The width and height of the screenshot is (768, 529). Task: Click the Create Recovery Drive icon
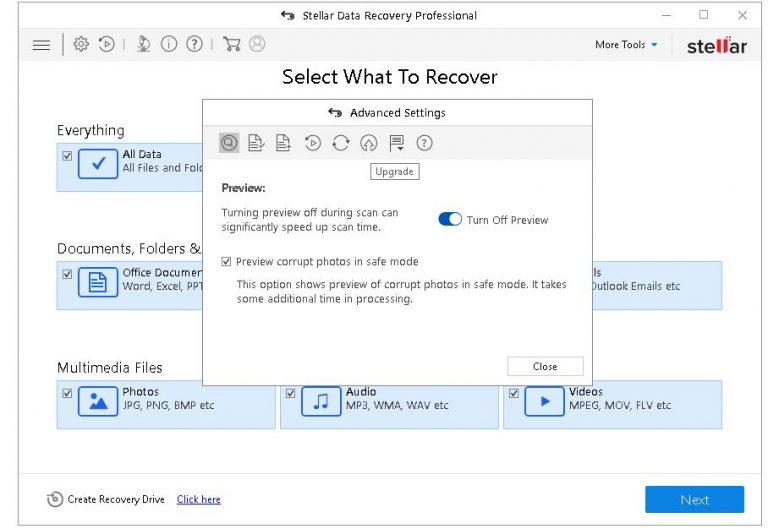click(x=55, y=499)
